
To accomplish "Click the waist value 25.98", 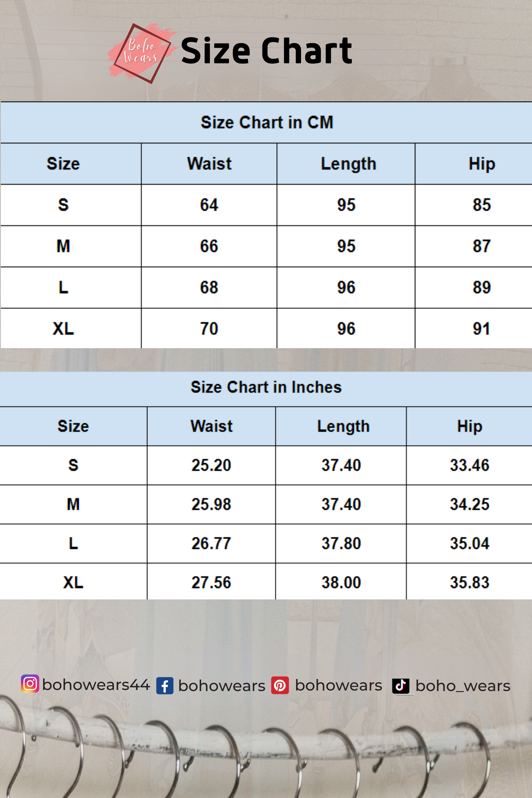I will coord(211,504).
